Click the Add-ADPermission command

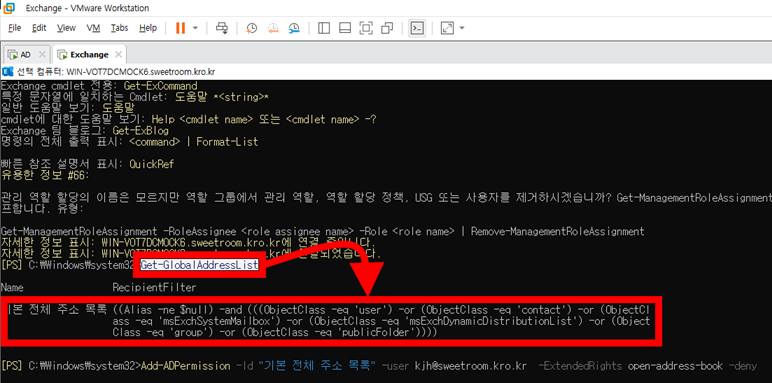186,366
